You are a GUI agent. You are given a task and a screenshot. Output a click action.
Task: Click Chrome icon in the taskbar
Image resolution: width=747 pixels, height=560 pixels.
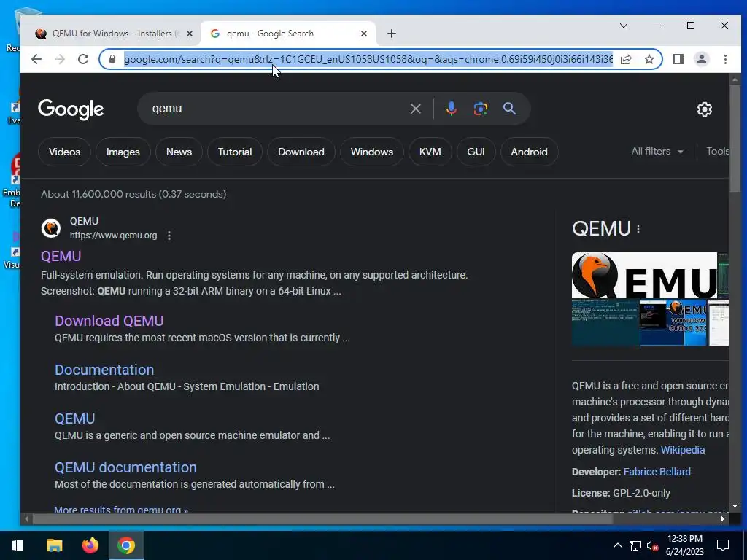(x=125, y=545)
